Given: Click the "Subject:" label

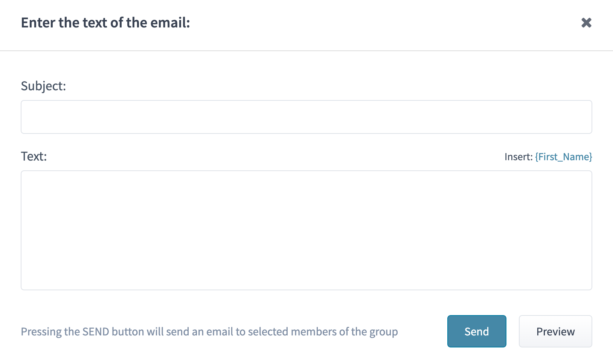Looking at the screenshot, I should 43,86.
